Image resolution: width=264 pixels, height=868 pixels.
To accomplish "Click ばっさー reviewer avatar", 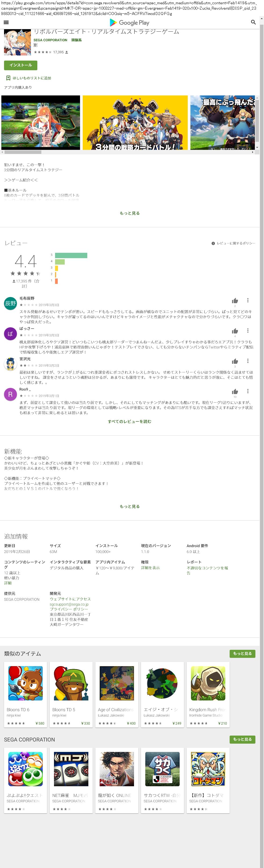I will pos(10,333).
